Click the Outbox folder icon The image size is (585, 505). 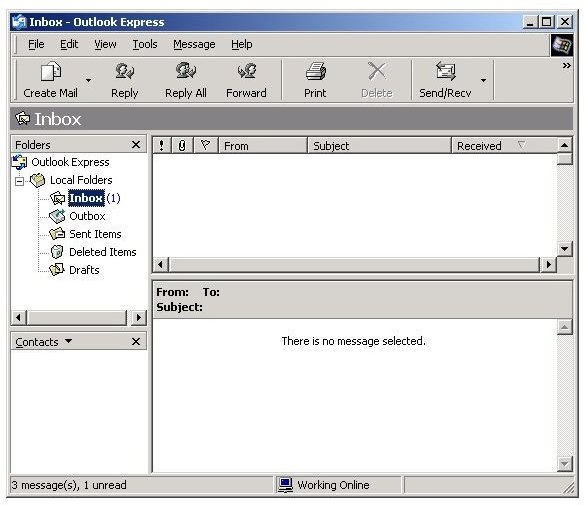click(x=57, y=216)
